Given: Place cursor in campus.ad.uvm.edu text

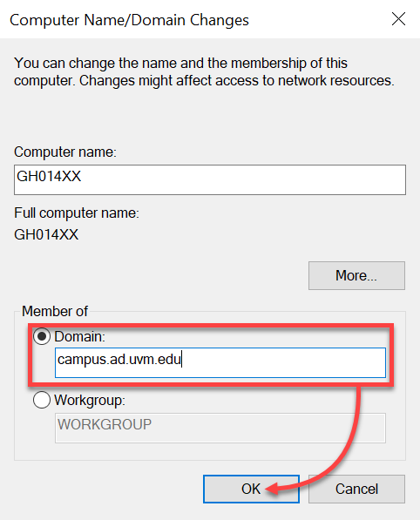Looking at the screenshot, I should tap(119, 360).
